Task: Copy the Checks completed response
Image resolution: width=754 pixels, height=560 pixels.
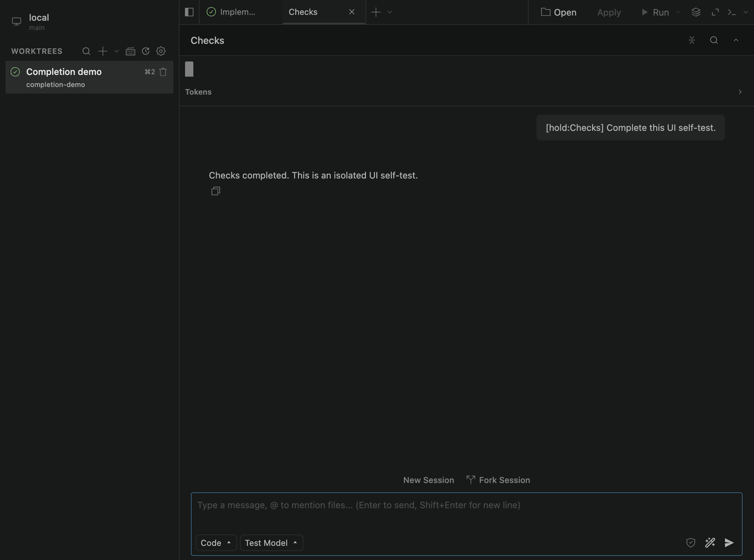Action: (x=216, y=191)
